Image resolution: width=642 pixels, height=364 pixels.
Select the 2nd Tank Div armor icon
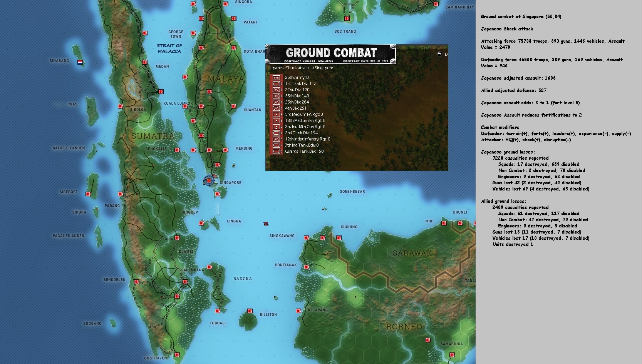276,133
